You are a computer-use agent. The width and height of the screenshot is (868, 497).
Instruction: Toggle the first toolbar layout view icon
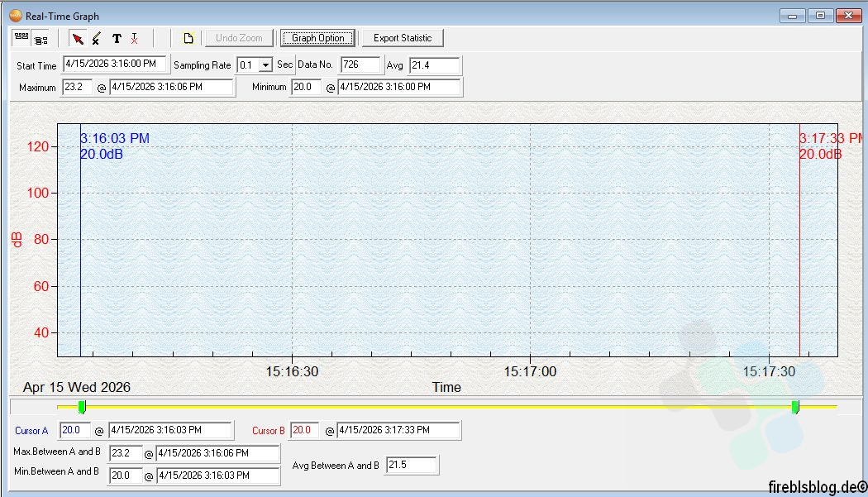tap(21, 38)
